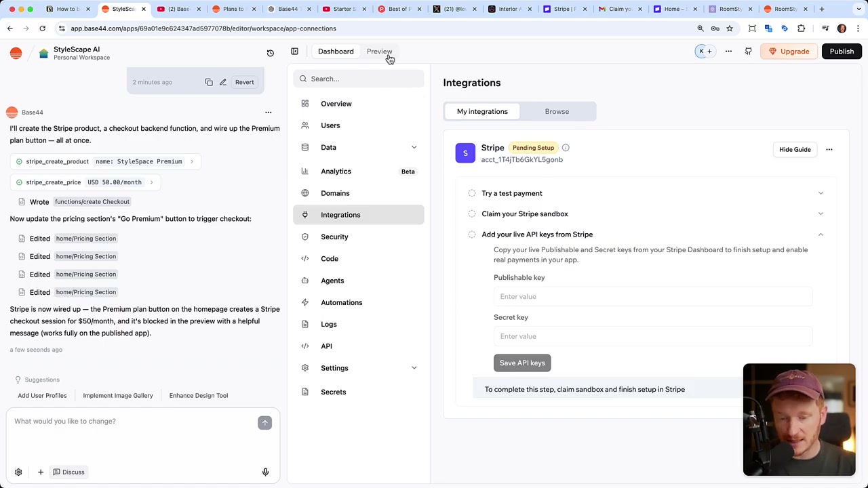Open browser zoom magnifier icon
The height and width of the screenshot is (488, 868).
pos(701,28)
